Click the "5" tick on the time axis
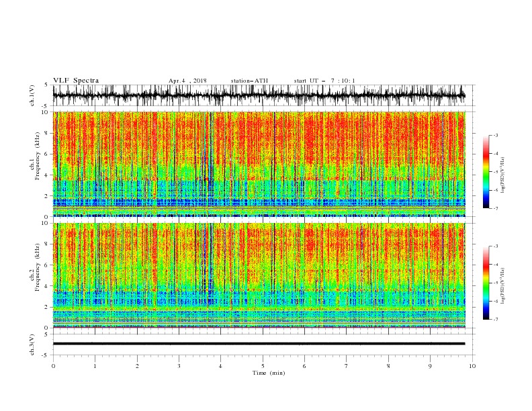The width and height of the screenshot is (532, 411). (263, 366)
